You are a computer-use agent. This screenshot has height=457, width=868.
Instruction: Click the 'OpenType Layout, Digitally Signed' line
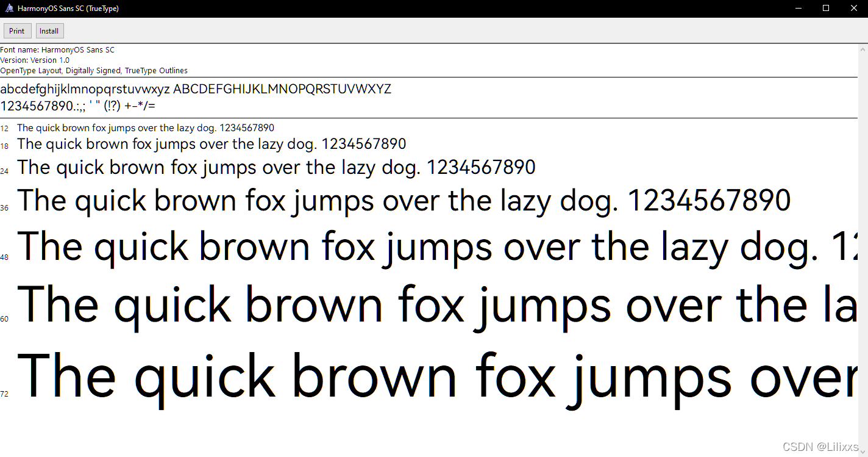pos(94,71)
